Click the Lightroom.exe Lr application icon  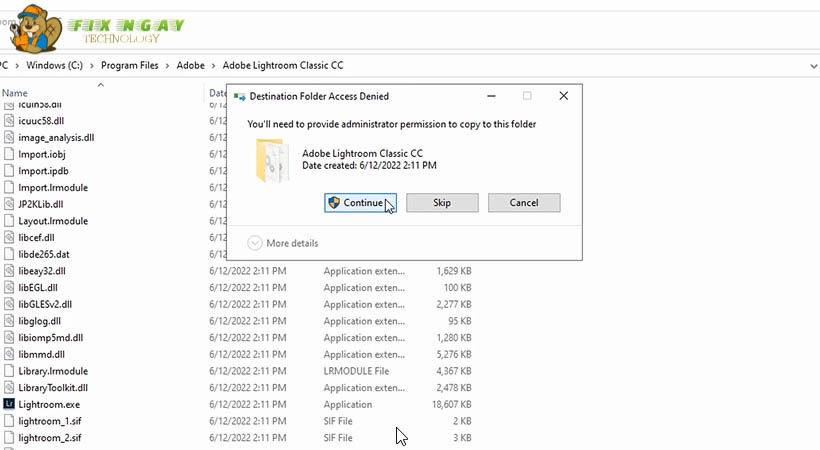pyautogui.click(x=9, y=404)
